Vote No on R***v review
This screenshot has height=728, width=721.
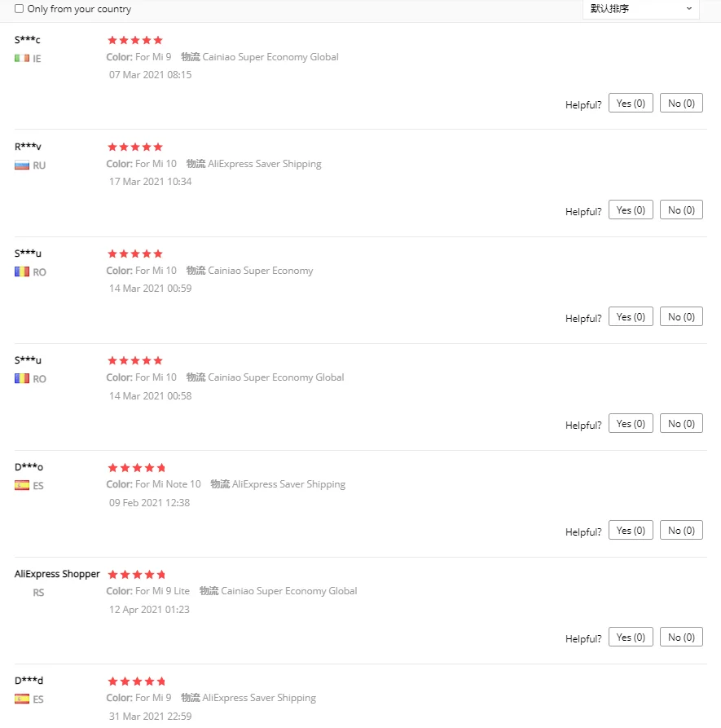tap(681, 210)
